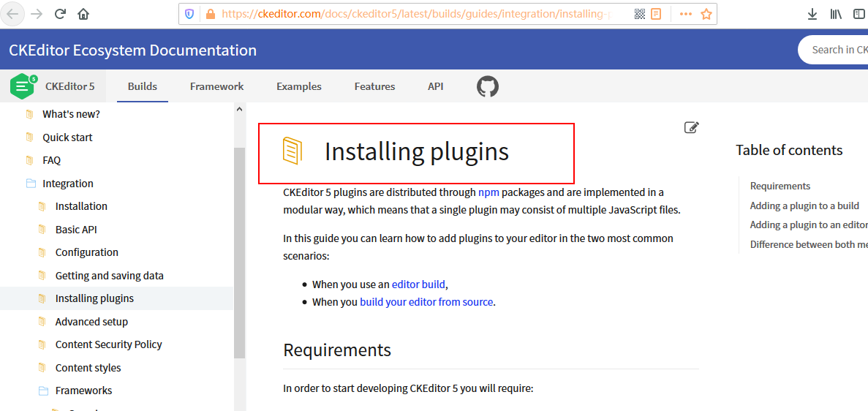
Task: Click the QR code icon in address bar
Action: click(639, 15)
